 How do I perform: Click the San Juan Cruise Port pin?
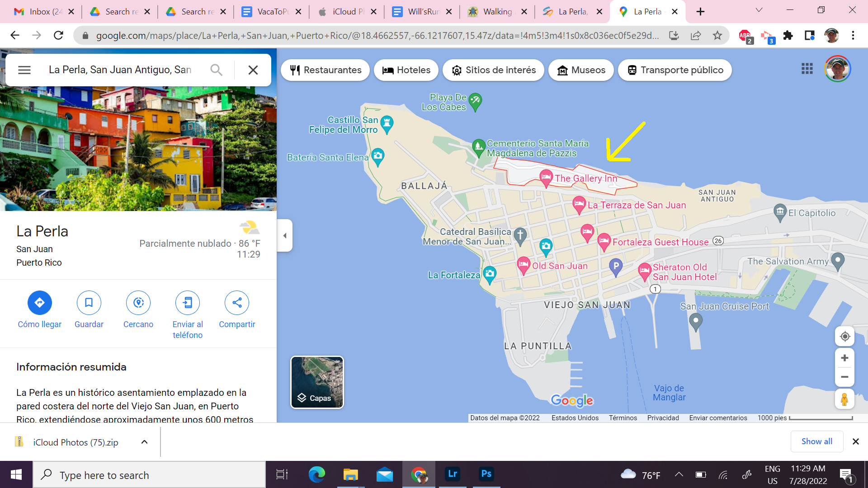tap(696, 322)
